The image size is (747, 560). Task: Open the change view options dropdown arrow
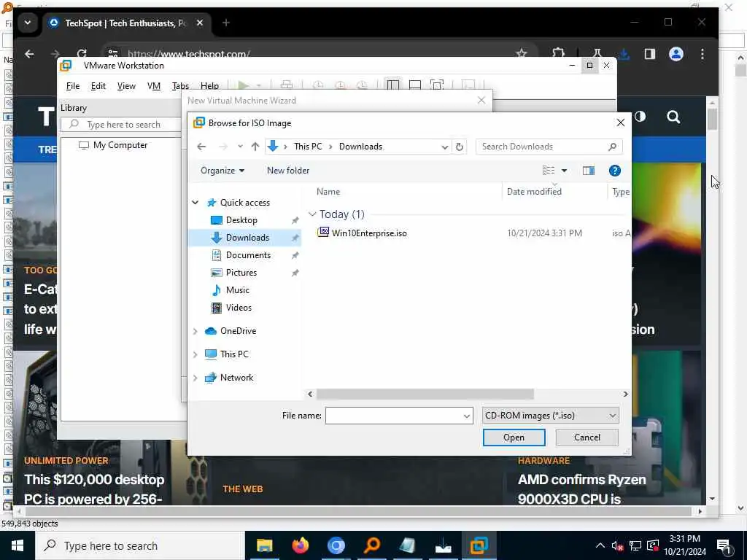coord(564,171)
